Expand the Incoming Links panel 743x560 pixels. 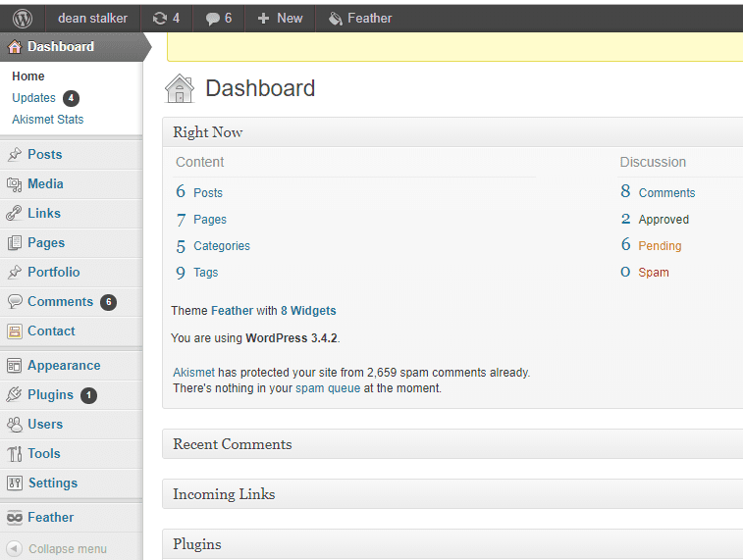point(451,494)
